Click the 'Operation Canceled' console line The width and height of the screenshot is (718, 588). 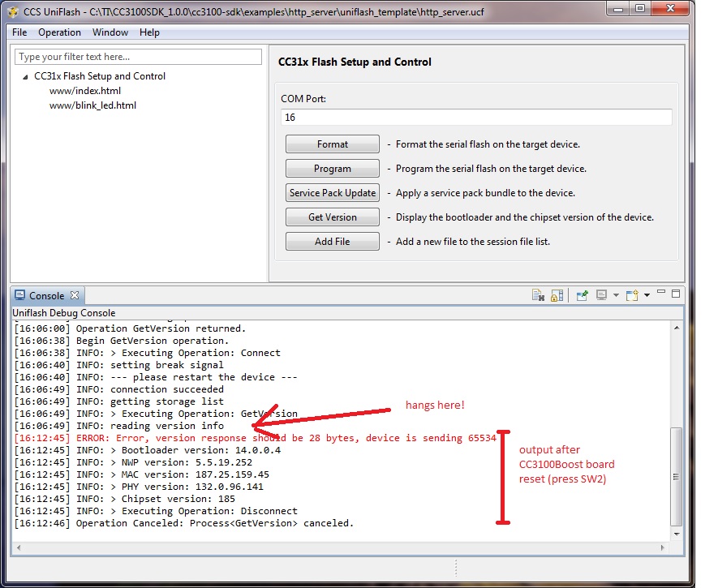pyautogui.click(x=184, y=523)
